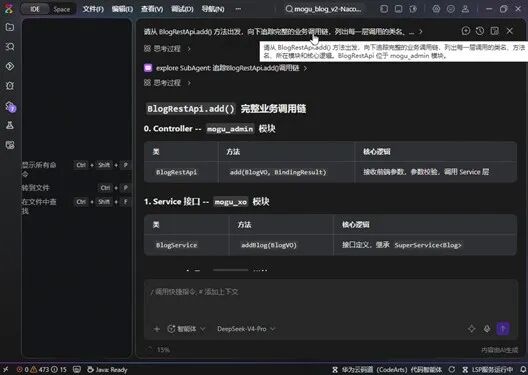The height and width of the screenshot is (375, 528).
Task: Click LSP服务运行中 status bar item
Action: click(x=488, y=370)
